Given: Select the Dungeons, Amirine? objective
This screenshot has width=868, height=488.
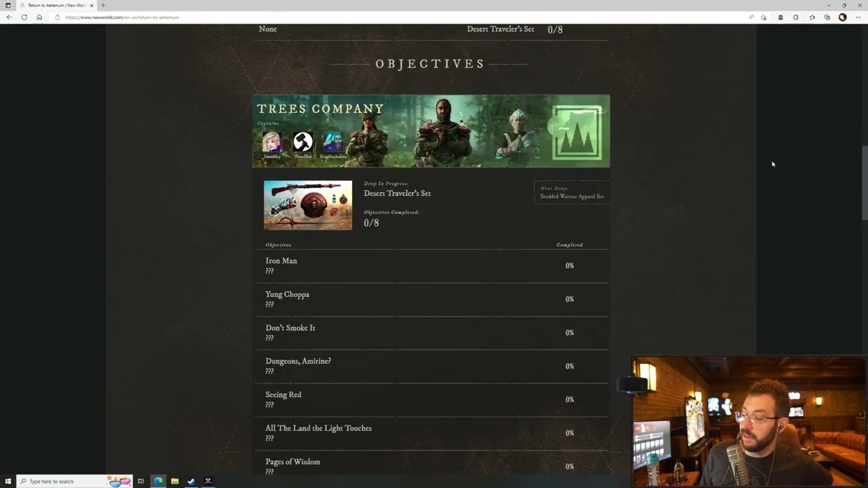Looking at the screenshot, I should 431,366.
